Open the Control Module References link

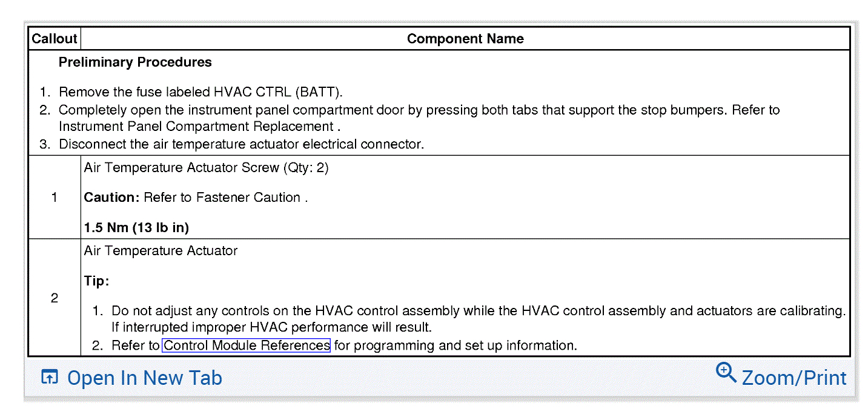[x=247, y=346]
